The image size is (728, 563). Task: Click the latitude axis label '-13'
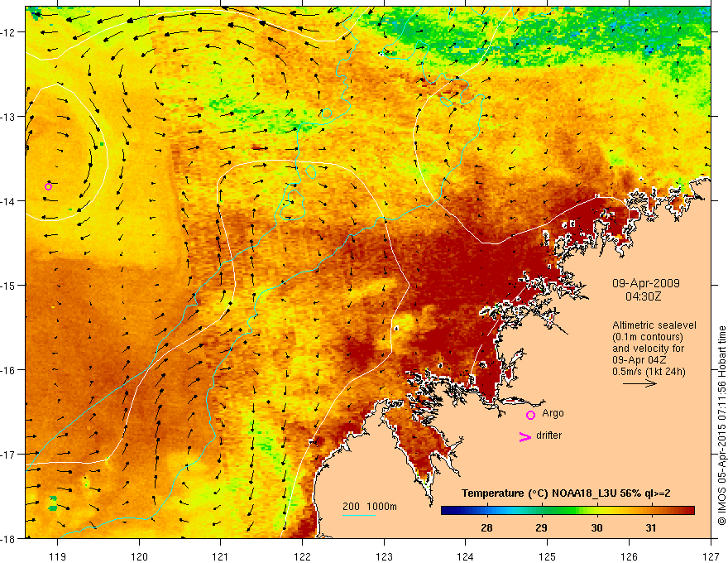coord(8,116)
